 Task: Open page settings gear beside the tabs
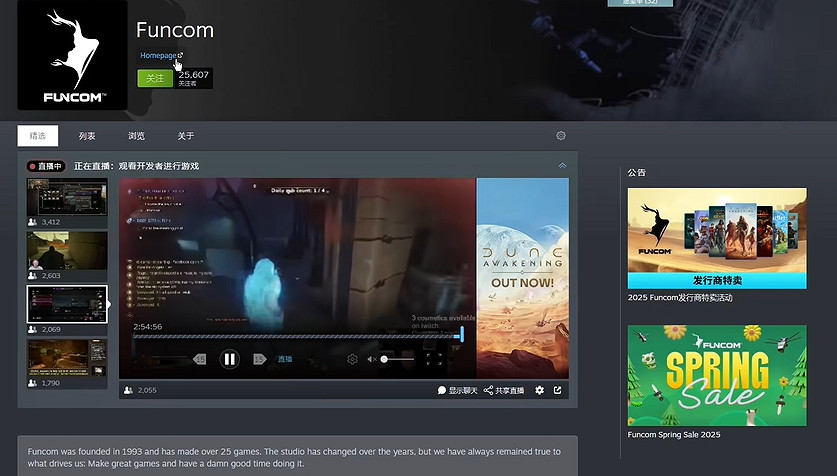click(x=561, y=136)
